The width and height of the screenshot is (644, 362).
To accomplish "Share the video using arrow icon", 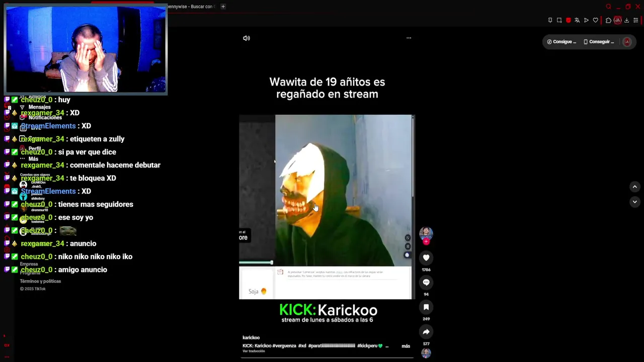I will click(426, 331).
